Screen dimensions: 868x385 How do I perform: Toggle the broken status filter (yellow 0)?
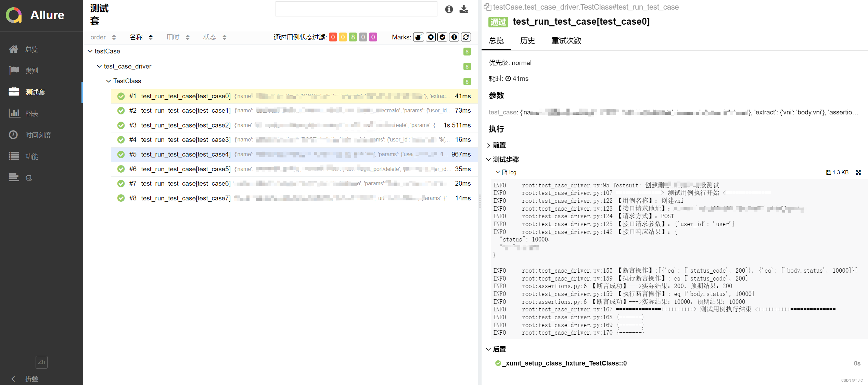343,37
